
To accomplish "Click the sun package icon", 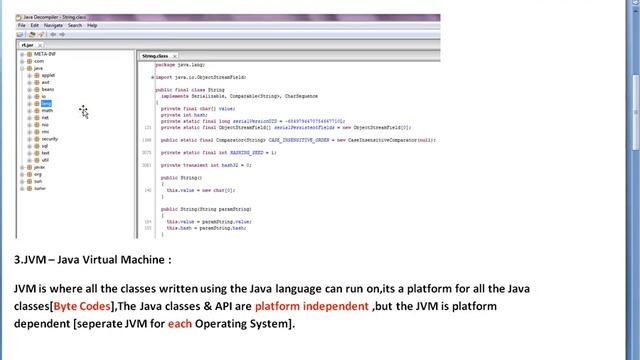I will (29, 181).
